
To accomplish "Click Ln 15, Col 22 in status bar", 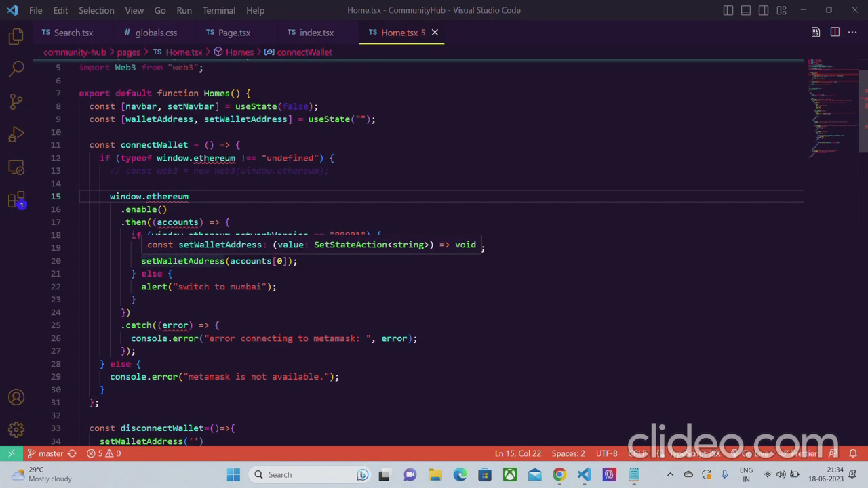I will pyautogui.click(x=517, y=453).
